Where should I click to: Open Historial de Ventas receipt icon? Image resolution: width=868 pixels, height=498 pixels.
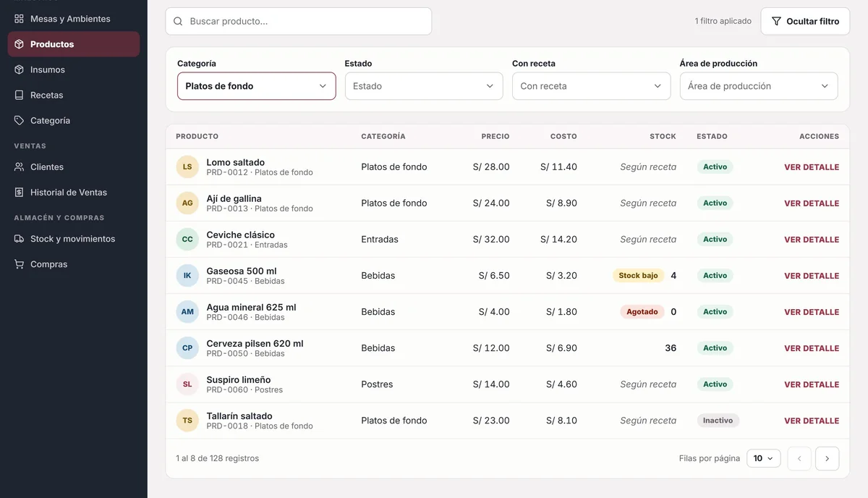click(19, 193)
